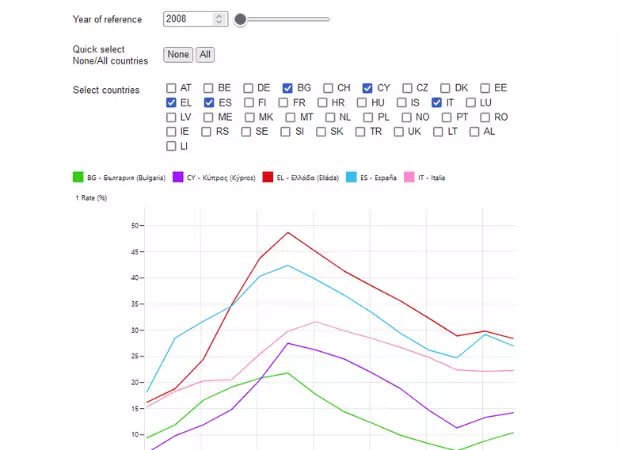Enable the AT country checkbox

(172, 88)
